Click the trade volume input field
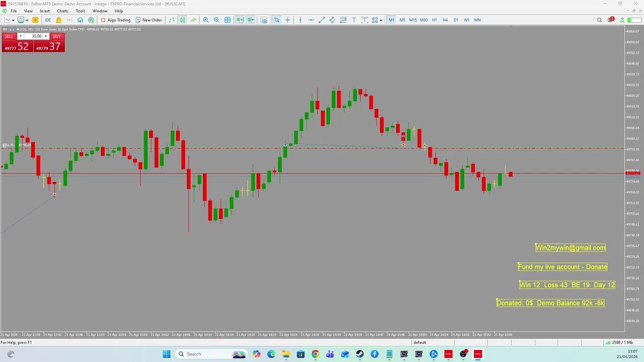This screenshot has width=644, height=362. 33,36
